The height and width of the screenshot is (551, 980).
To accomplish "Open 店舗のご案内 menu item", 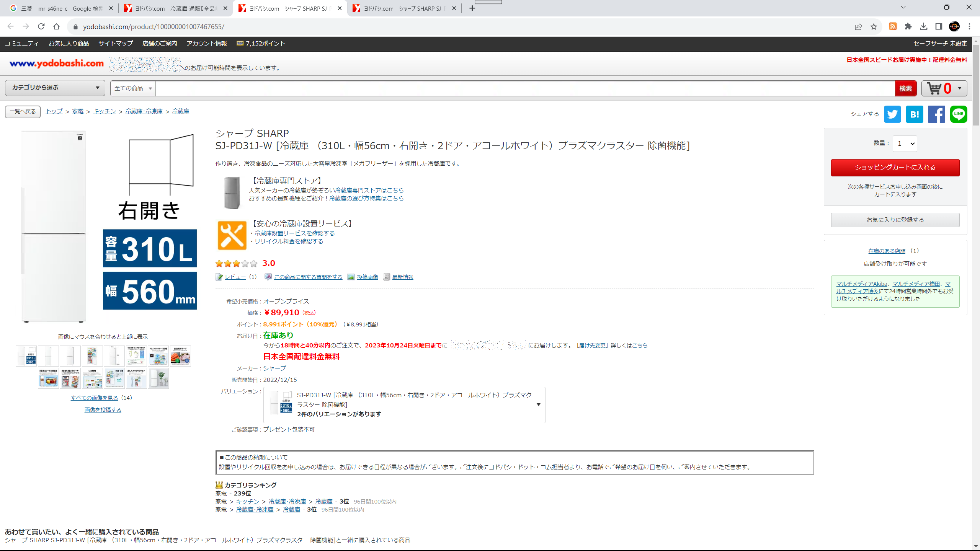I will click(x=160, y=44).
